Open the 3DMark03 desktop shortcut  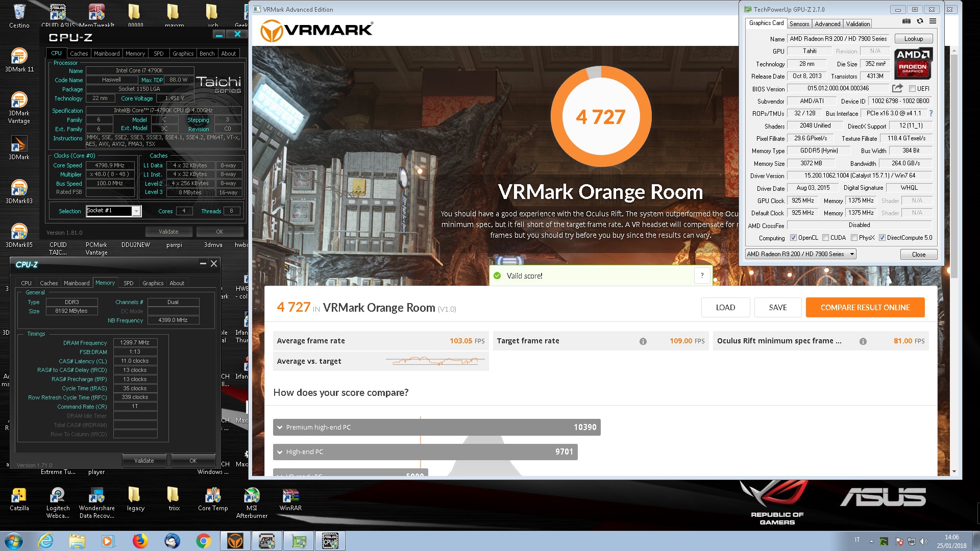click(x=19, y=191)
